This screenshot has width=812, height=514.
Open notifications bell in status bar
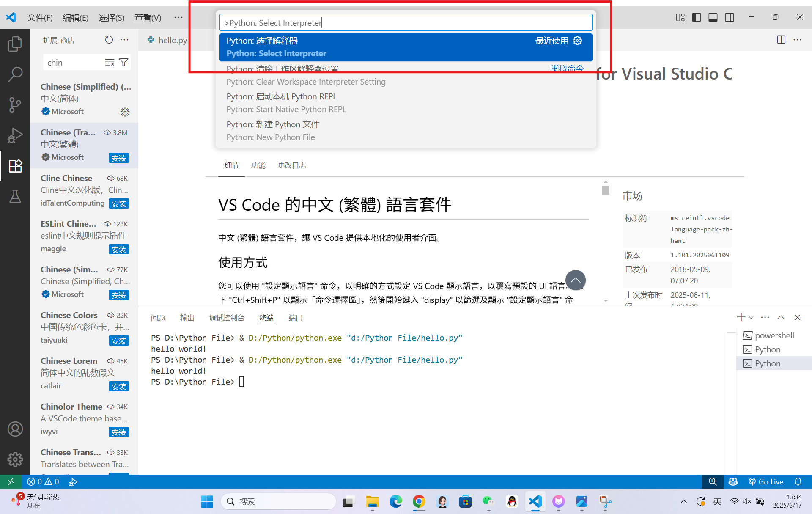pyautogui.click(x=798, y=481)
